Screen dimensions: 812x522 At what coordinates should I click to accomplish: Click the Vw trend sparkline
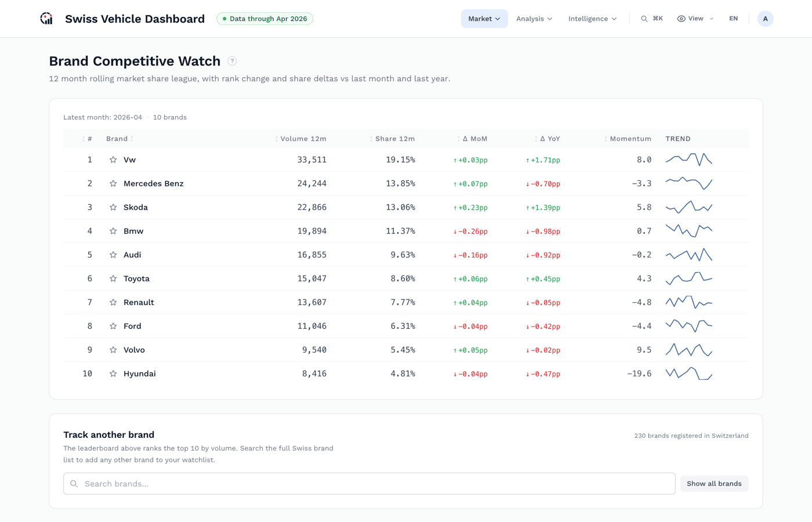click(689, 159)
